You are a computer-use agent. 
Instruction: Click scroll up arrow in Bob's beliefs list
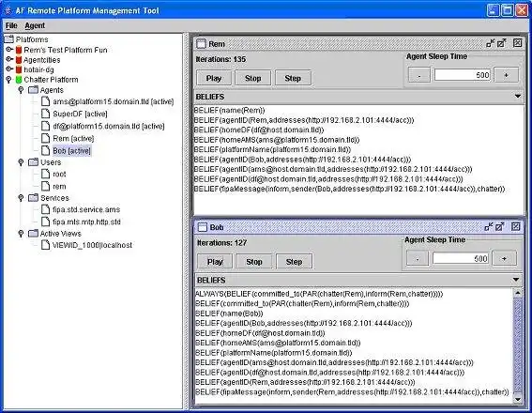(517, 293)
